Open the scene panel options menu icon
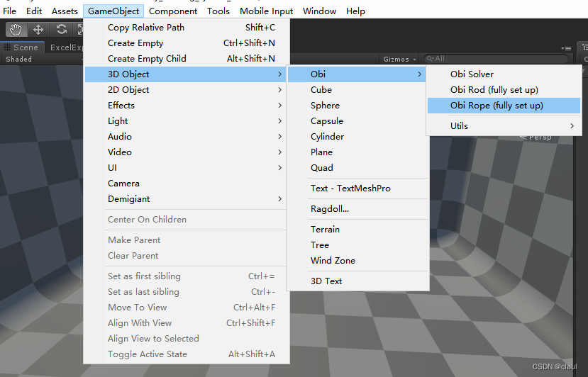588x377 pixels. click(x=566, y=48)
